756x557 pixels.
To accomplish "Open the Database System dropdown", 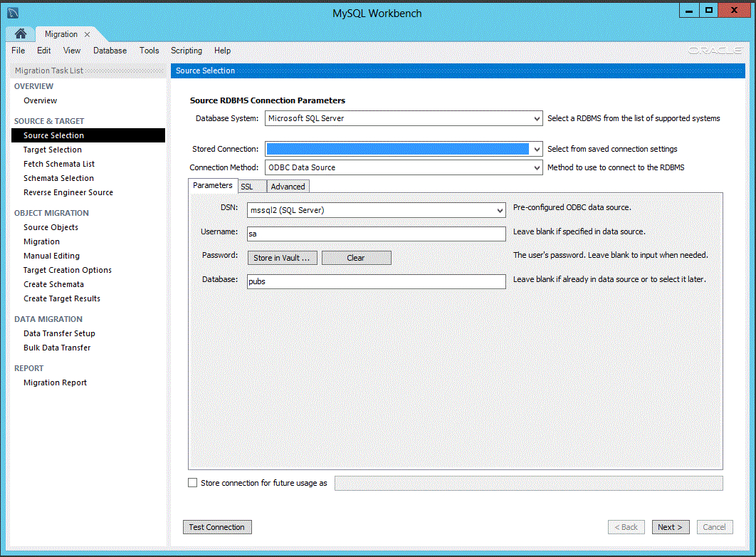I will coord(536,118).
